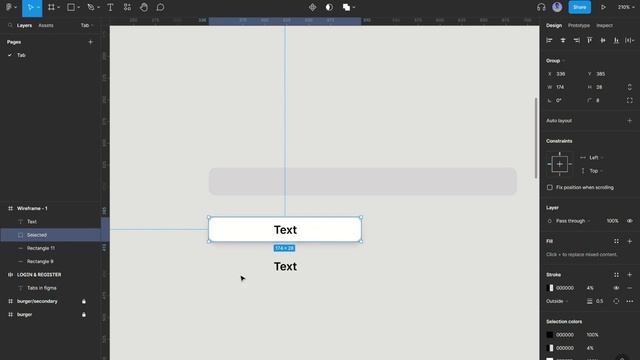Select the Hand tool
This screenshot has height=360, width=640.
144,7
